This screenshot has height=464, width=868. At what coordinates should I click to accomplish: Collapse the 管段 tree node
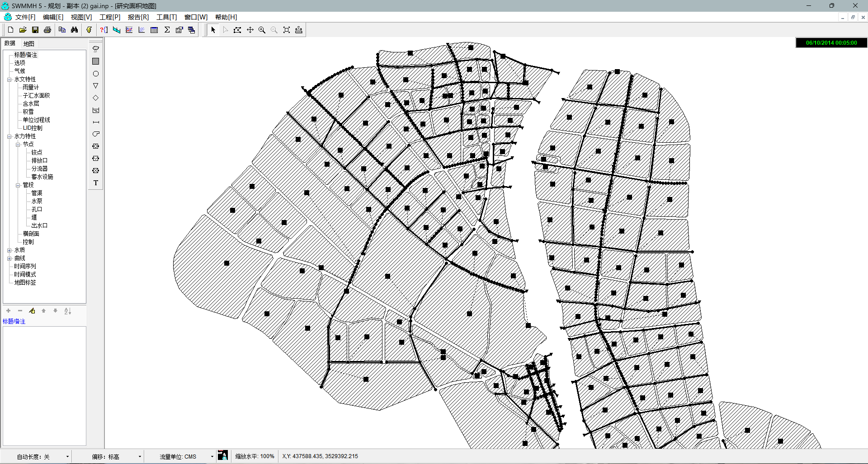point(18,185)
